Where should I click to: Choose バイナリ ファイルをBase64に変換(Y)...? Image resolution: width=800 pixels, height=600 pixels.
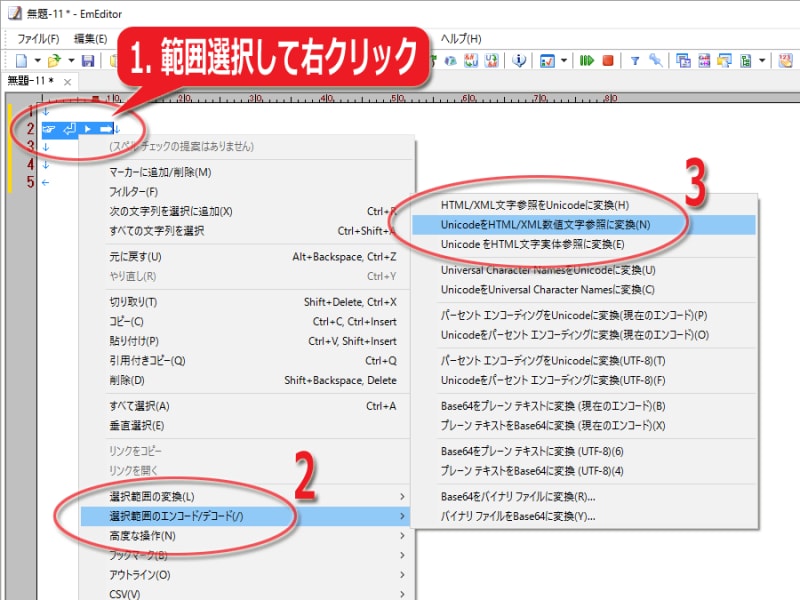[x=584, y=516]
